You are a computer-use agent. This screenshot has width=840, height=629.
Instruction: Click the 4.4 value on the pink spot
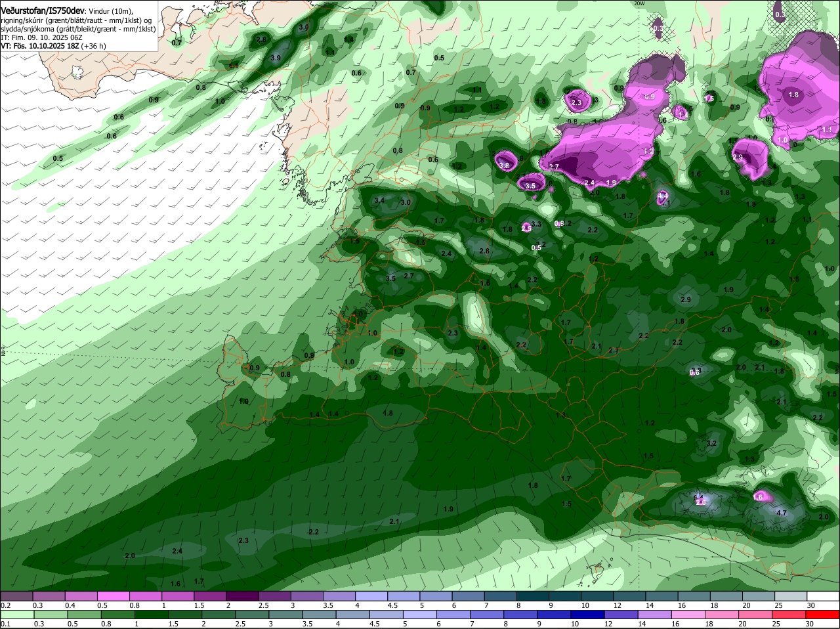coord(663,196)
